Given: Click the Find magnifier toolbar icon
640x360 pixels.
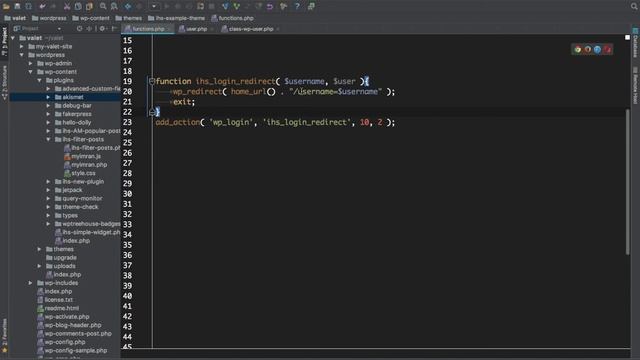Looking at the screenshot, I should click(103, 6).
